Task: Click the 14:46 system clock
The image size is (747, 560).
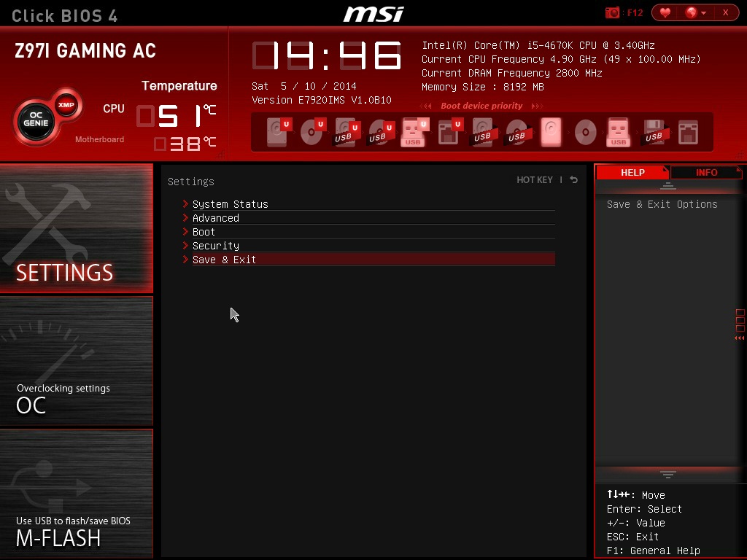Action: tap(327, 55)
